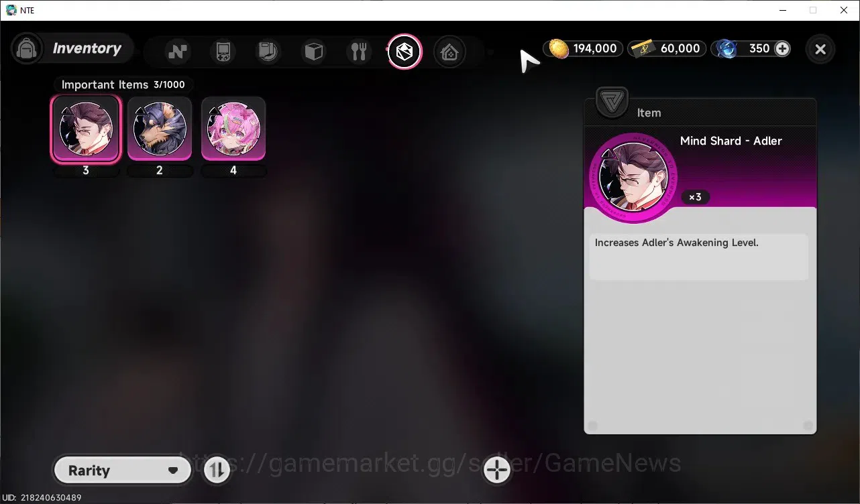This screenshot has width=860, height=504.
Task: Click the ticket currency balance 60,000
Action: point(667,48)
